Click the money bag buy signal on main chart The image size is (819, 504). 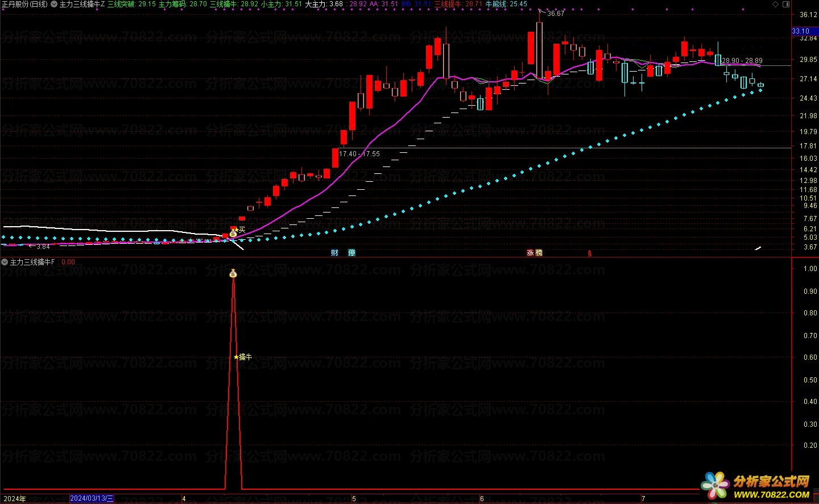coord(233,233)
